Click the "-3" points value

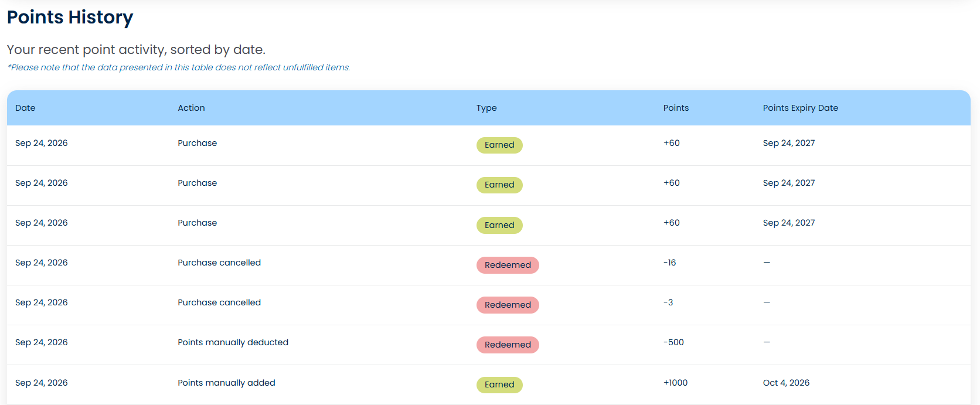point(668,302)
